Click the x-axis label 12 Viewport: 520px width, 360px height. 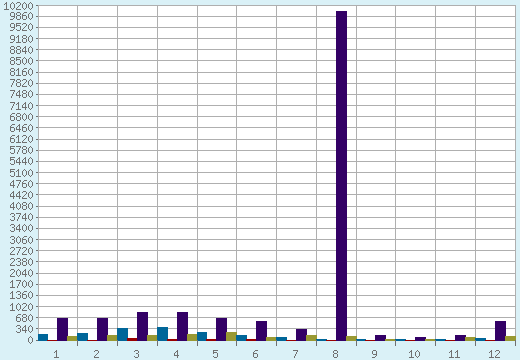coord(494,354)
